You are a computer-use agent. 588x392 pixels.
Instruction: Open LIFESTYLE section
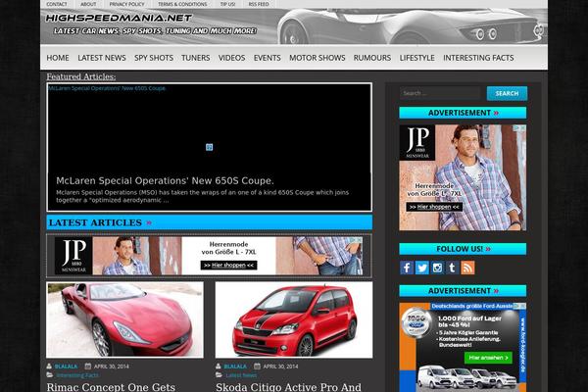click(x=417, y=58)
